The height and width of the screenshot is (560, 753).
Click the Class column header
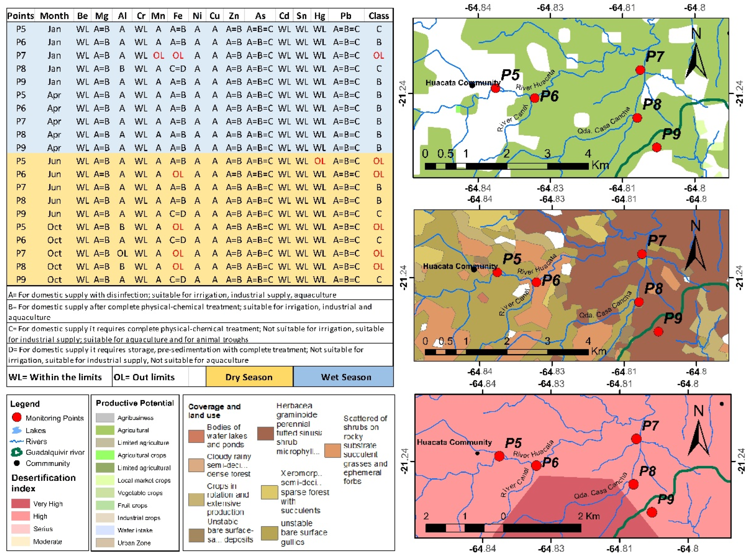[x=378, y=16]
